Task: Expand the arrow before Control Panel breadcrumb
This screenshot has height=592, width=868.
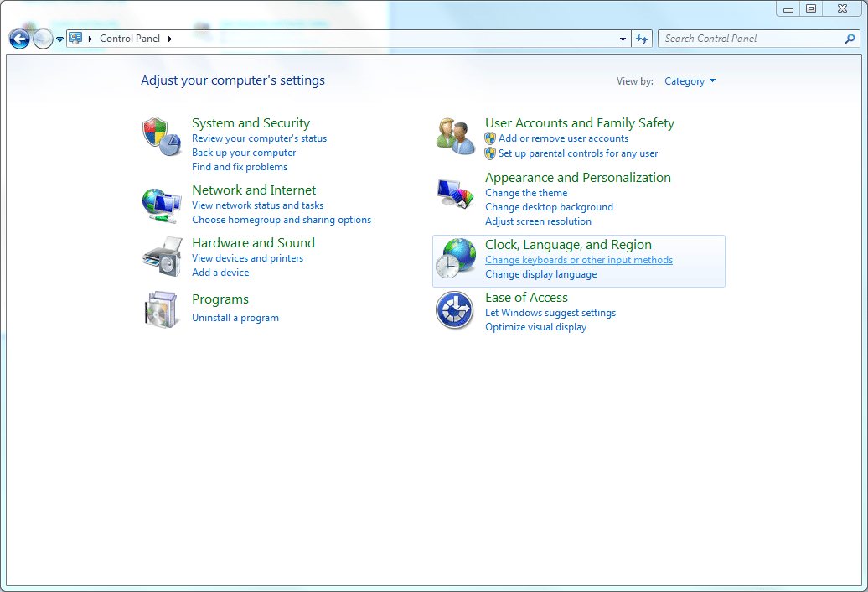Action: [90, 39]
